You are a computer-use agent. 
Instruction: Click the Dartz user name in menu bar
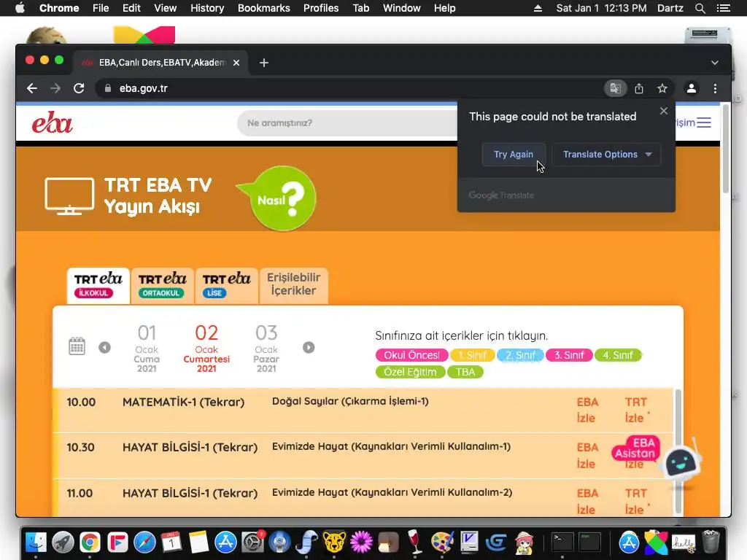(x=670, y=8)
